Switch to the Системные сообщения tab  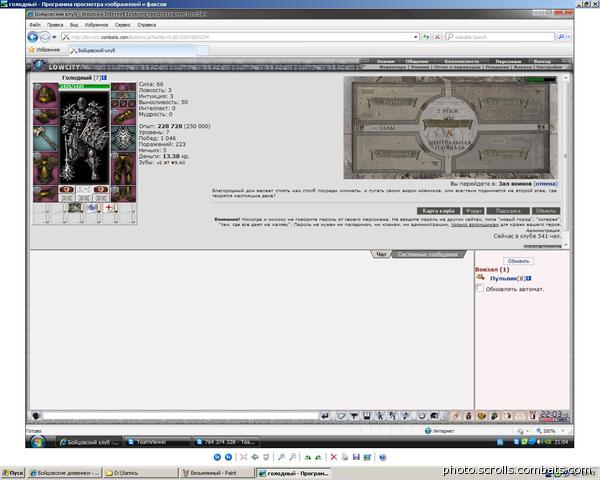coord(427,254)
